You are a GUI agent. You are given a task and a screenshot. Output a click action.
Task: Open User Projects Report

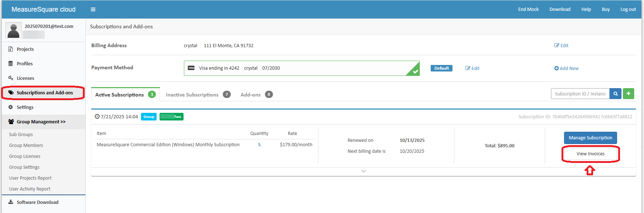(x=31, y=178)
